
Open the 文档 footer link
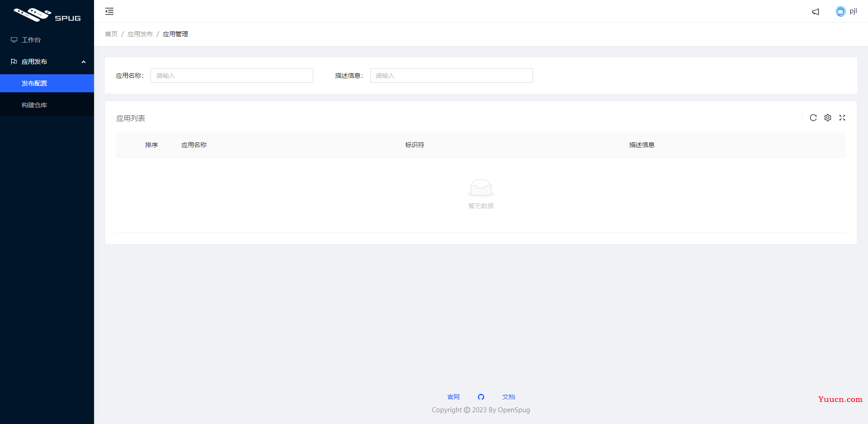(x=509, y=397)
